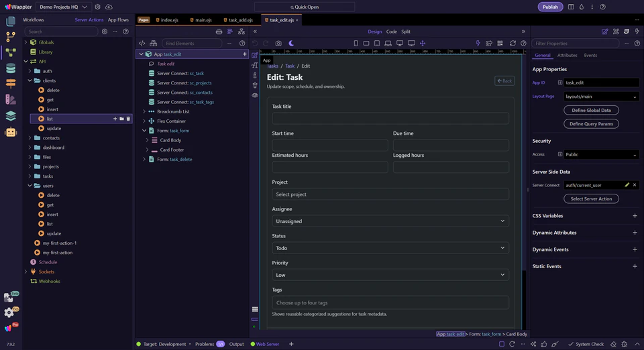Delete the selected list action with trash icon

click(128, 119)
